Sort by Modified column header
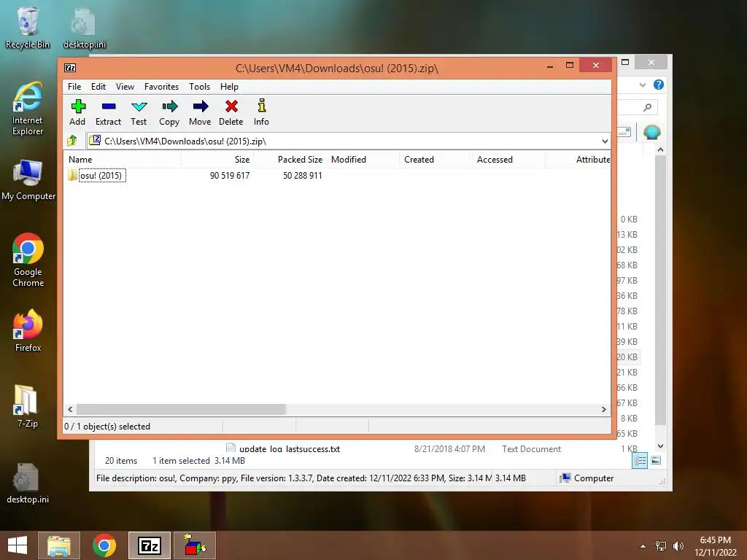Image resolution: width=747 pixels, height=560 pixels. (363, 160)
